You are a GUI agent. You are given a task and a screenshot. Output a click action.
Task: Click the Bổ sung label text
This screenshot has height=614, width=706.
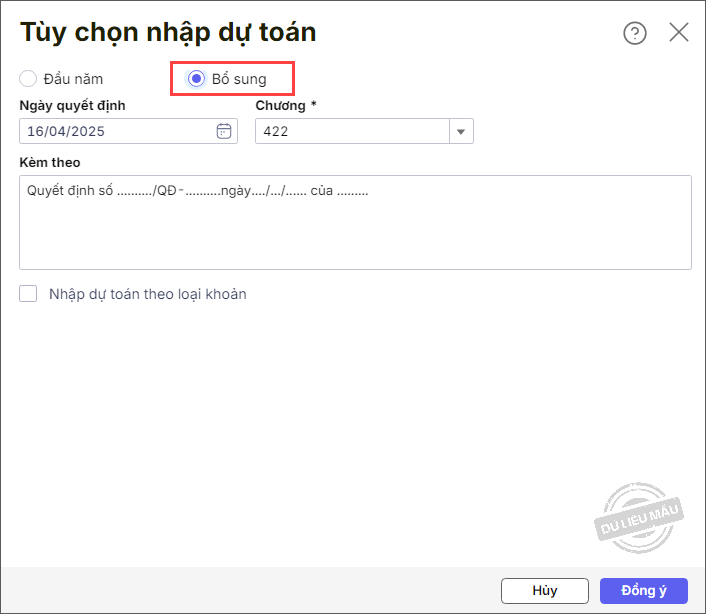pos(239,79)
